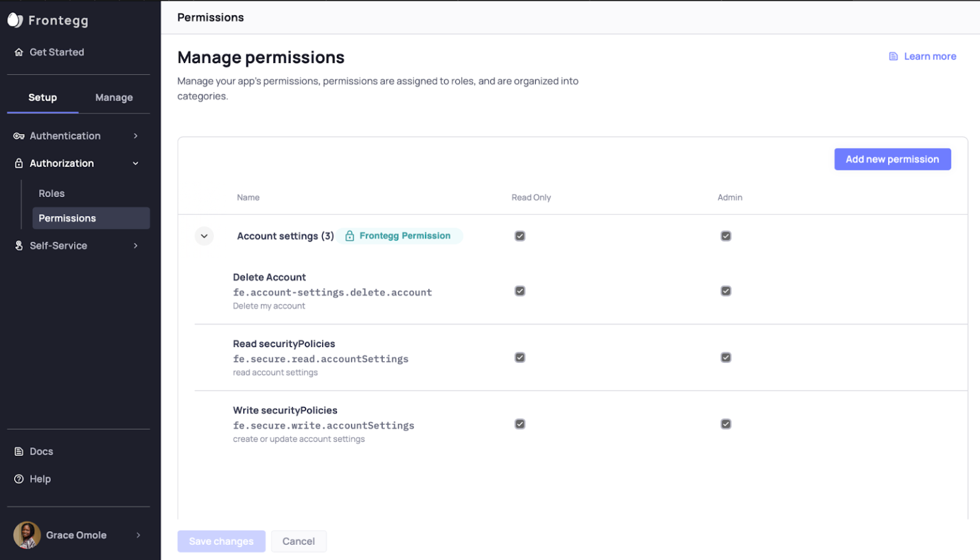980x560 pixels.
Task: Toggle Read Only checkbox for Write securityPolicies
Action: [x=520, y=424]
